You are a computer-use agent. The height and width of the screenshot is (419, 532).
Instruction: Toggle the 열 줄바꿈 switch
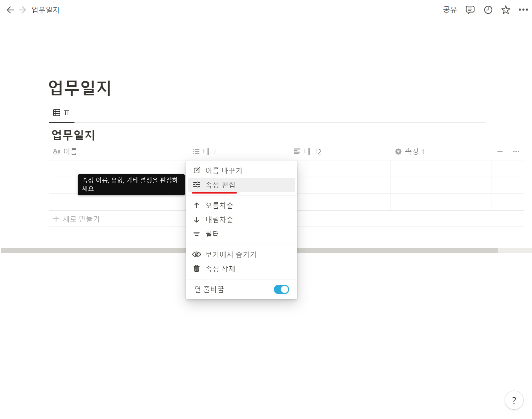[281, 290]
